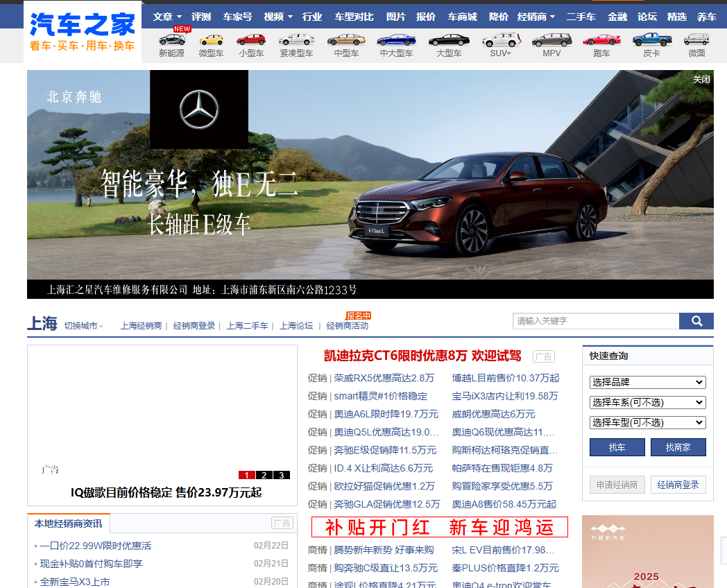
Task: Open the 跑车 sports car category
Action: point(601,40)
